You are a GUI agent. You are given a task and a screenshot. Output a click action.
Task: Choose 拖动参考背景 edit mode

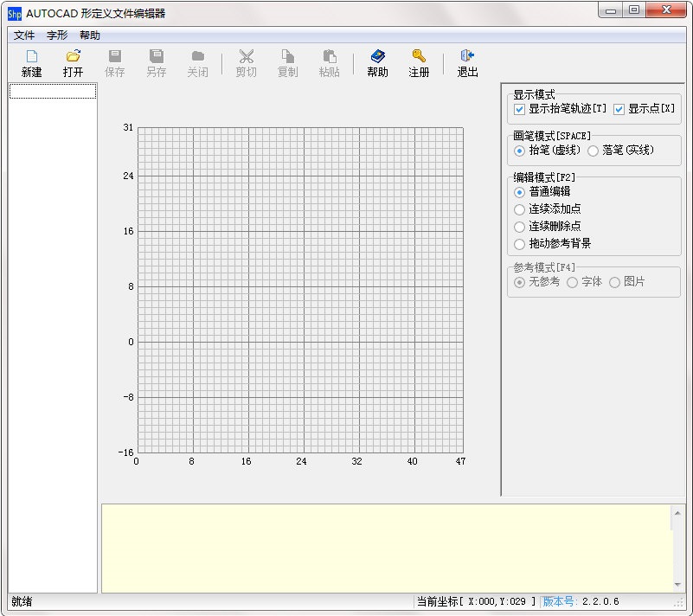pos(519,244)
